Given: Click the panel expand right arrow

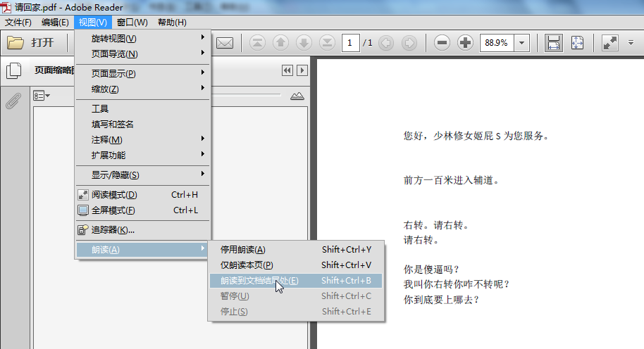Looking at the screenshot, I should click(302, 70).
